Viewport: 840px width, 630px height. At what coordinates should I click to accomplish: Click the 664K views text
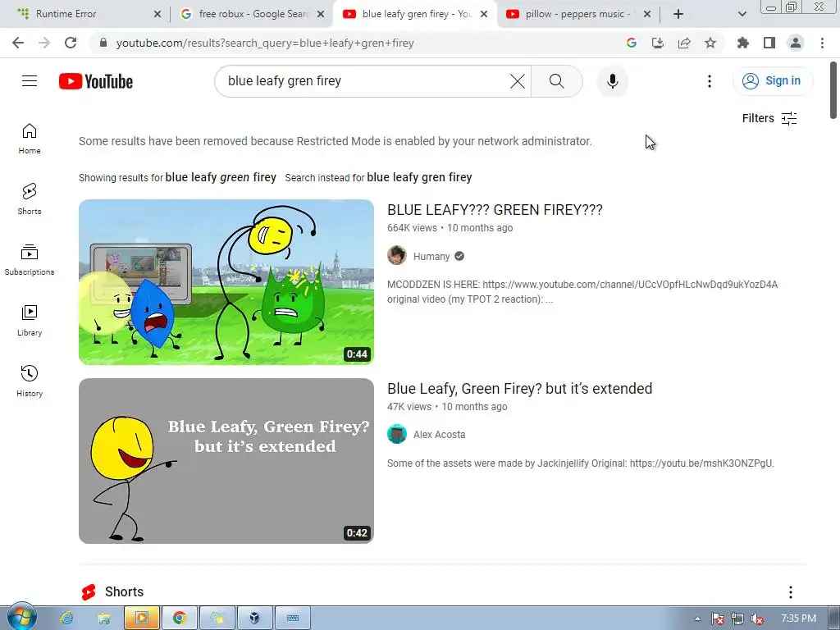coord(412,228)
